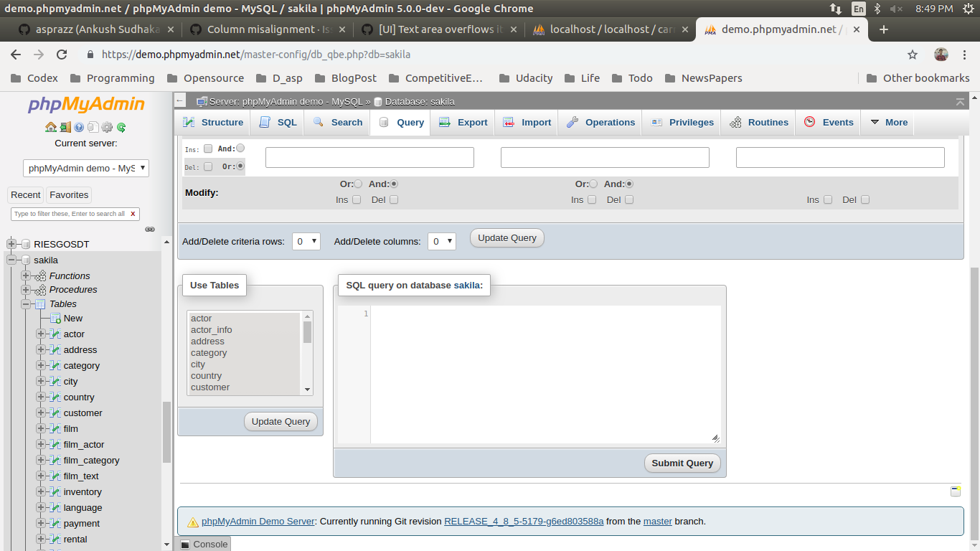
Task: Click the payment table icon in tree
Action: 55,524
